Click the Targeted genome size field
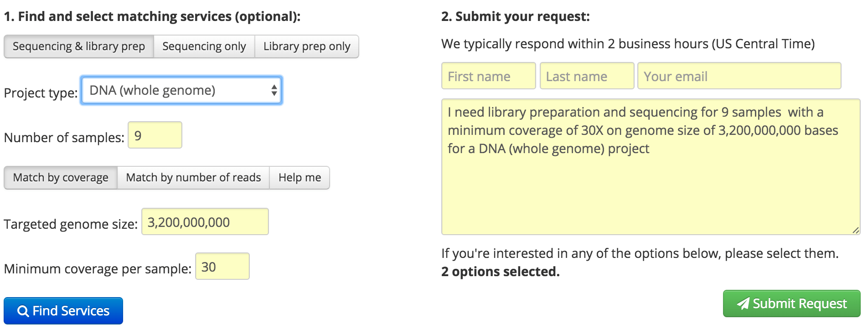868x329 pixels. [x=204, y=221]
